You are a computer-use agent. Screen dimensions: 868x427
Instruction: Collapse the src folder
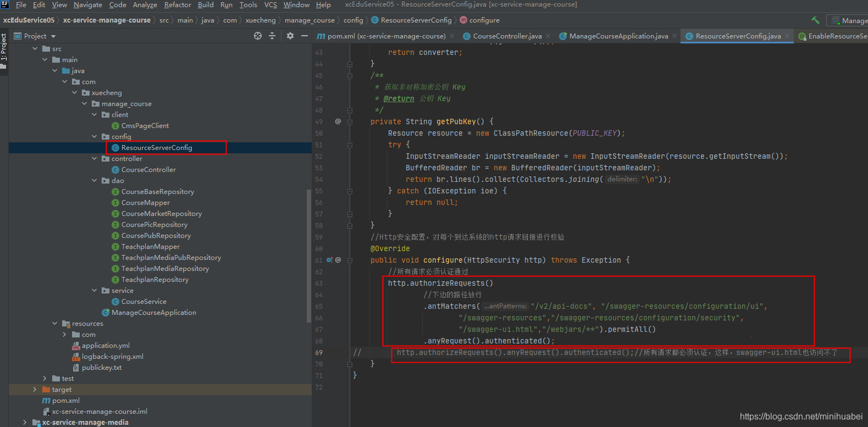(x=35, y=49)
